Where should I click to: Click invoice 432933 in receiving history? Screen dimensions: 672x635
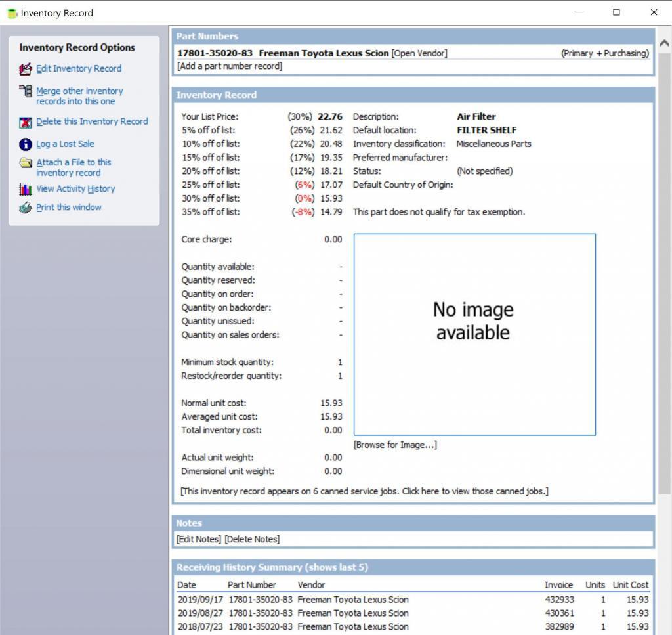click(x=559, y=600)
